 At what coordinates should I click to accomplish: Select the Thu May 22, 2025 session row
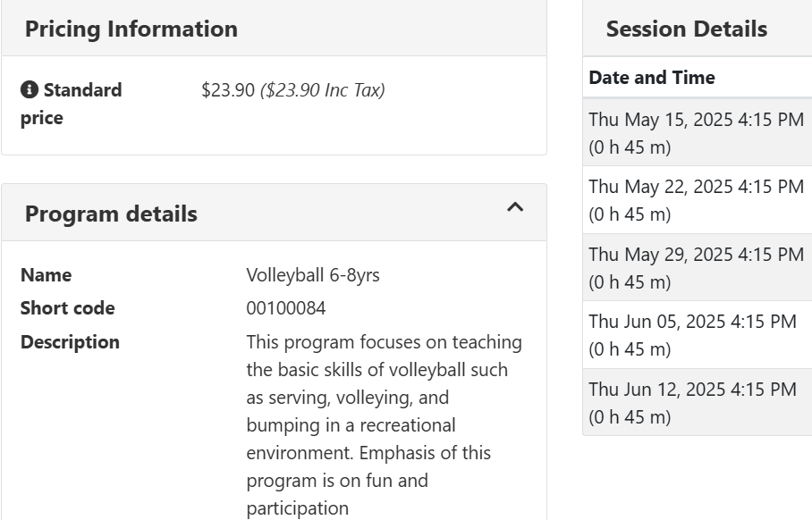coord(696,200)
